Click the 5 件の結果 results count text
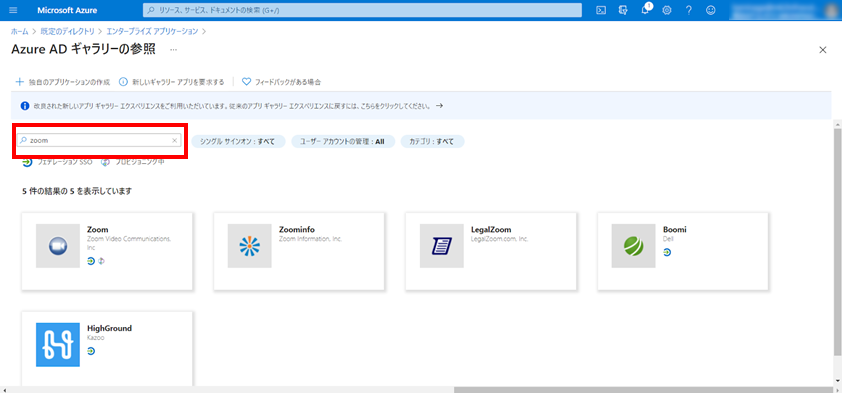This screenshot has width=842, height=393. click(x=77, y=191)
